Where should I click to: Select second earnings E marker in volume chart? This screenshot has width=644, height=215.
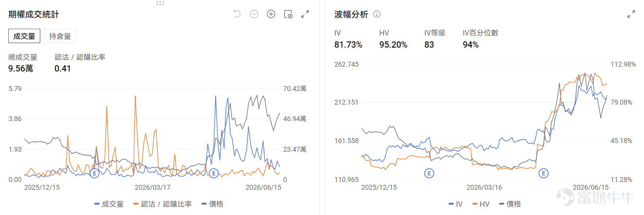coord(213,173)
